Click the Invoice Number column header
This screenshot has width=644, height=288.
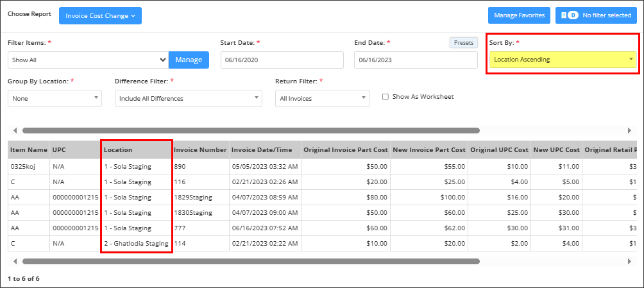(x=200, y=150)
